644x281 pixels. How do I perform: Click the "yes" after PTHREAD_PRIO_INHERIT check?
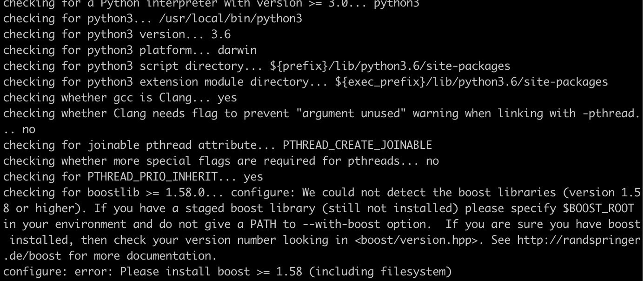pos(253,177)
